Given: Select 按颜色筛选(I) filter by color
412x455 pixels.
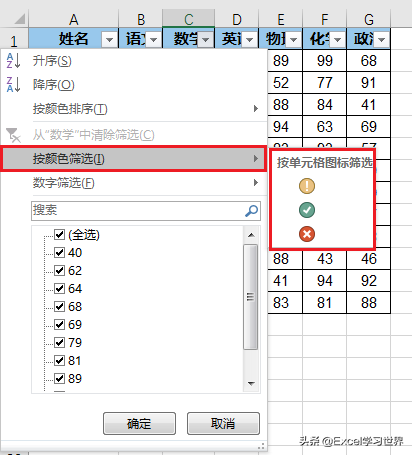Looking at the screenshot, I should tap(134, 159).
